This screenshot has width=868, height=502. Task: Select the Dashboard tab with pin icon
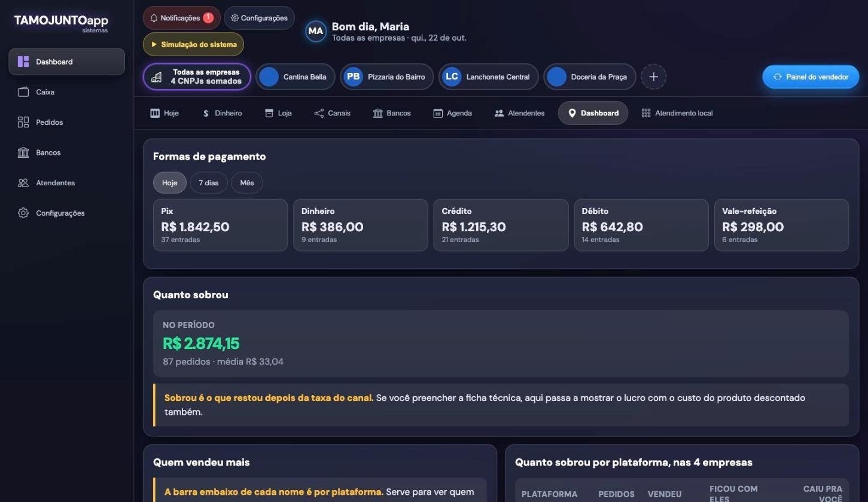point(593,113)
